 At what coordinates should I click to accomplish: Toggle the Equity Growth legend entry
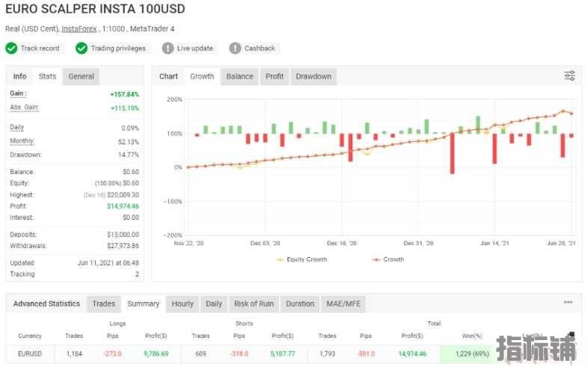(x=301, y=259)
